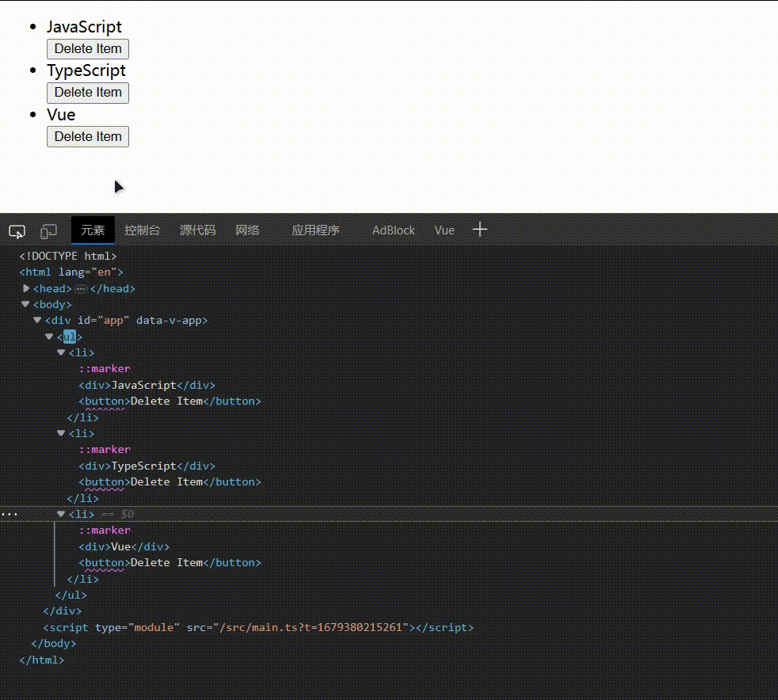Collapse the li containing TypeScript
The height and width of the screenshot is (700, 778).
pyautogui.click(x=61, y=433)
